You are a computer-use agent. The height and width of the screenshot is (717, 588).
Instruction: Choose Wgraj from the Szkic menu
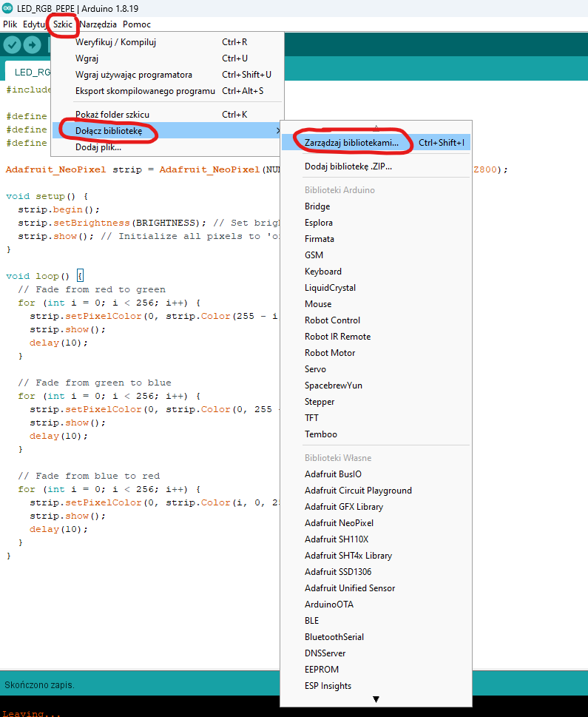(x=168, y=58)
